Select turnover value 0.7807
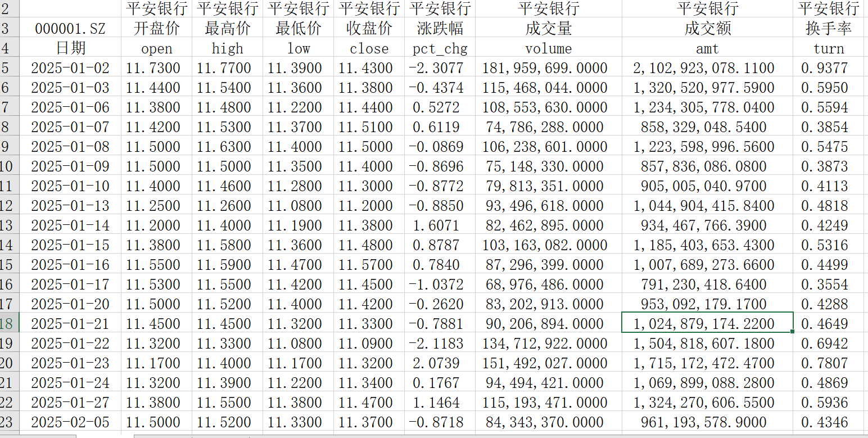Screen dimensions: 868x438 tap(829, 363)
